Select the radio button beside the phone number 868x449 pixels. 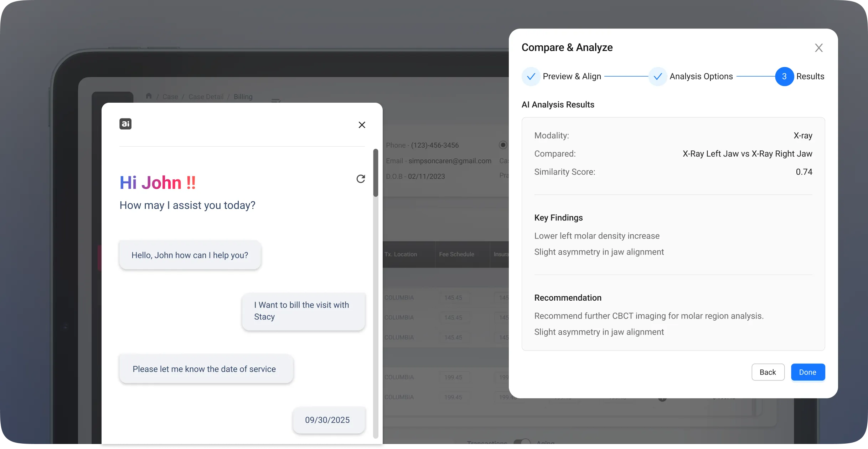click(x=503, y=145)
